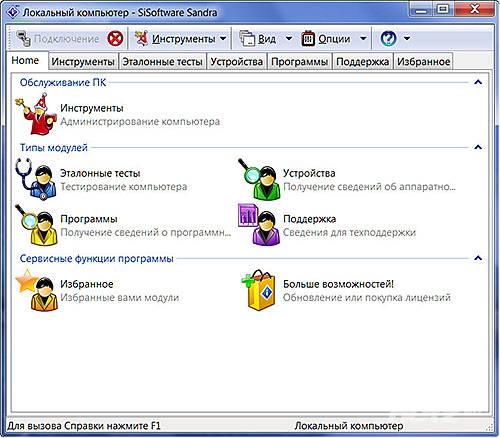Screen dimensions: 500x438
Task: Click the Опции toolbar icon
Action: click(x=308, y=39)
